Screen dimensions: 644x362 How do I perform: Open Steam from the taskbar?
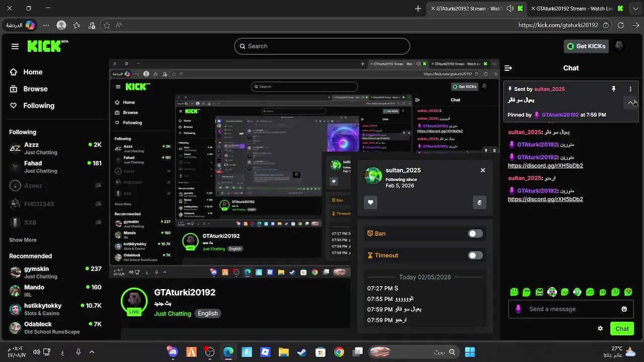[302, 352]
